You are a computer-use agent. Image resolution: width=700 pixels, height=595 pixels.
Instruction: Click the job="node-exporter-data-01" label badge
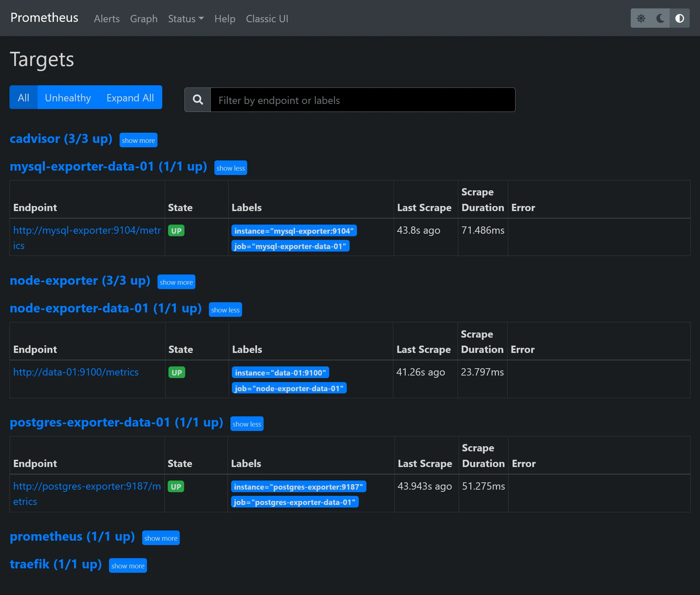click(x=289, y=388)
